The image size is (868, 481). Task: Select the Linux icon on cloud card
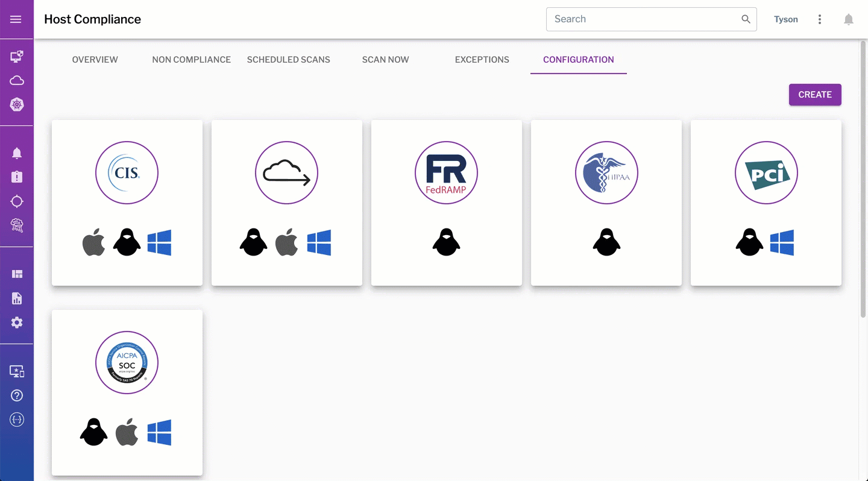[x=254, y=242]
